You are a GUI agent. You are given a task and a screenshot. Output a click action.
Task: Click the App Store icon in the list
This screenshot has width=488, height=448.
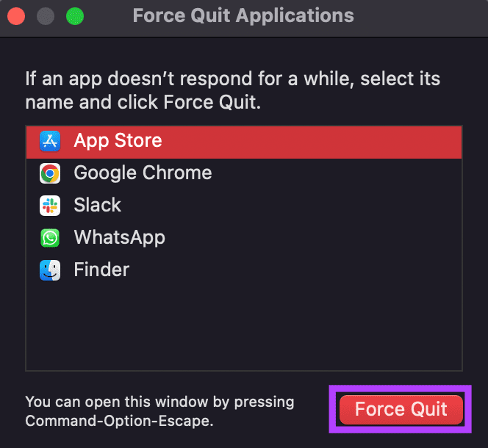point(50,141)
